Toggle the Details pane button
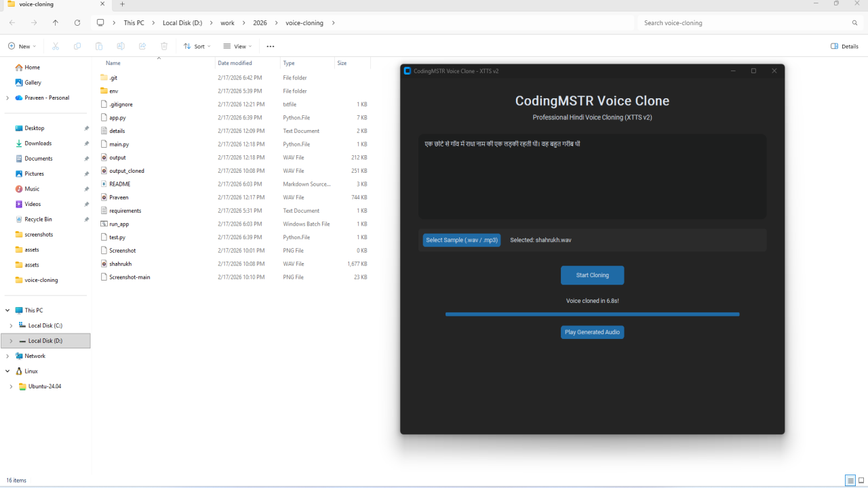Viewport: 868px width, 488px height. pos(845,46)
